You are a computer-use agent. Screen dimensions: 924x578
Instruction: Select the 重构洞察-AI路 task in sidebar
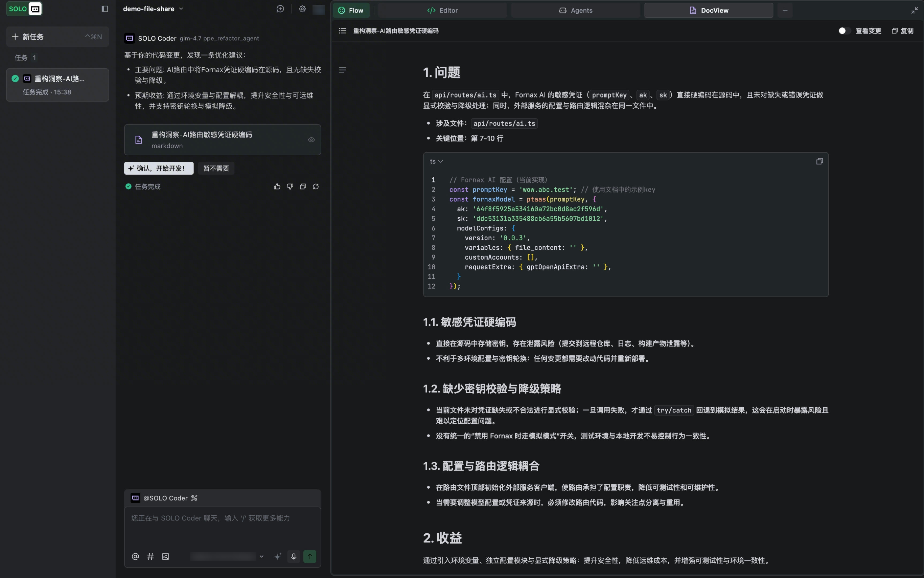pos(58,85)
